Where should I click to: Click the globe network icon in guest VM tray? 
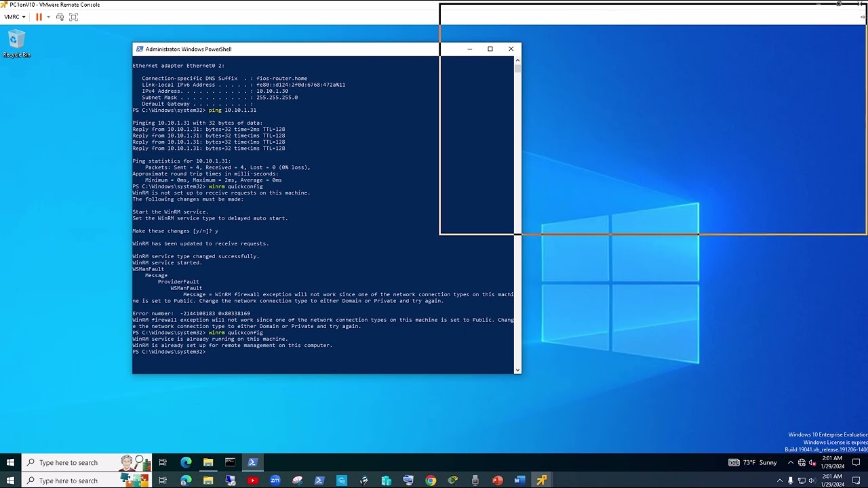coord(802,462)
